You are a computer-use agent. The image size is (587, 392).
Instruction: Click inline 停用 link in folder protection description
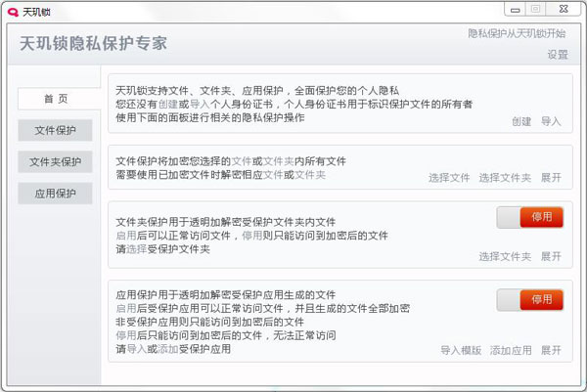pyautogui.click(x=252, y=236)
